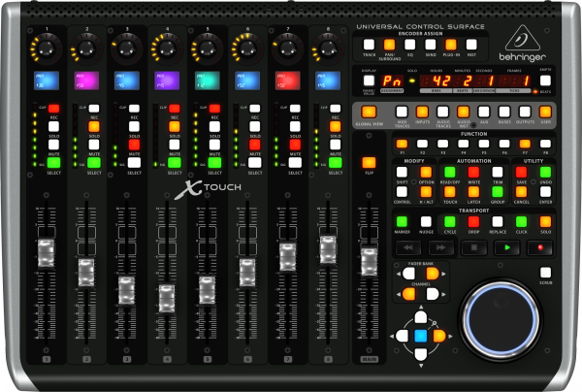Screen dimensions: 582x392
Task: Select Track encoder assign
Action: point(369,45)
